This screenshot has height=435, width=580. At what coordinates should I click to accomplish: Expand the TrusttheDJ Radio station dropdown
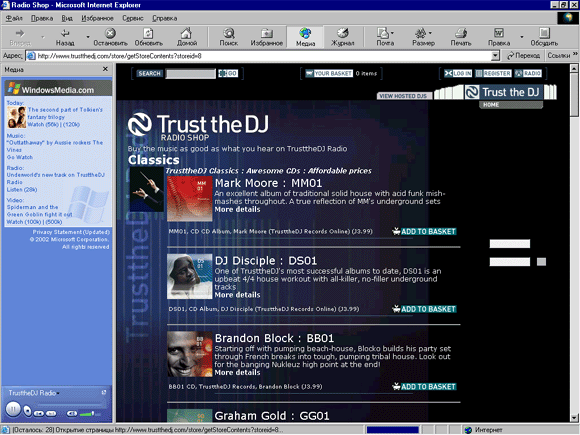click(x=58, y=393)
